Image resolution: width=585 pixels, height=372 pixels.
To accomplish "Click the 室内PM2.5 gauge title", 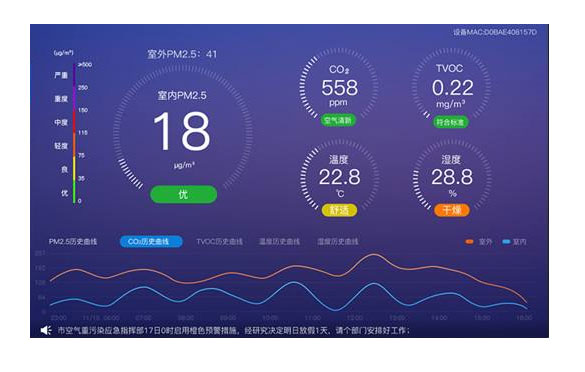I will 182,96.
